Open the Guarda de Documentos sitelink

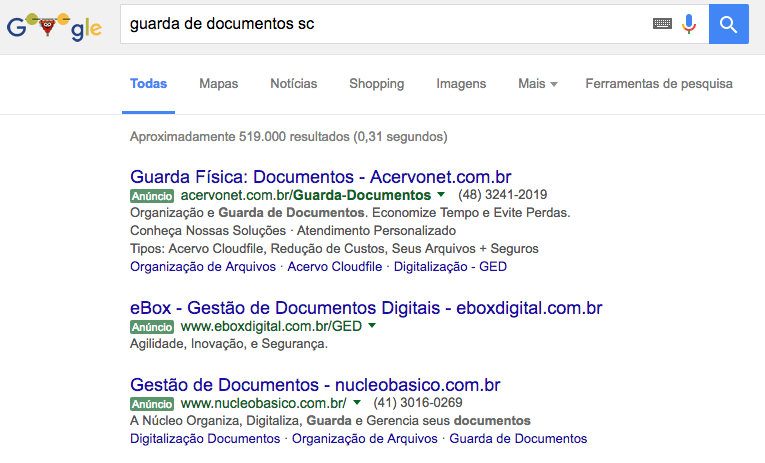coord(518,439)
